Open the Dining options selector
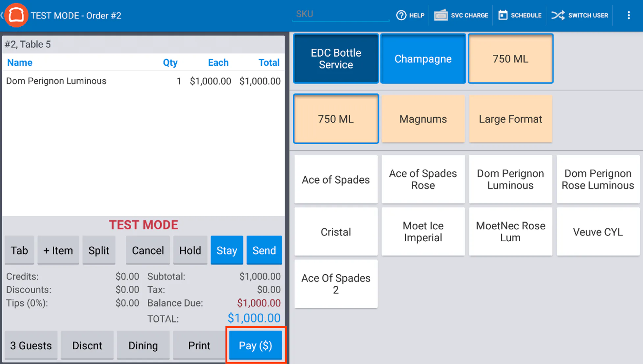This screenshot has width=643, height=364. coord(143,345)
